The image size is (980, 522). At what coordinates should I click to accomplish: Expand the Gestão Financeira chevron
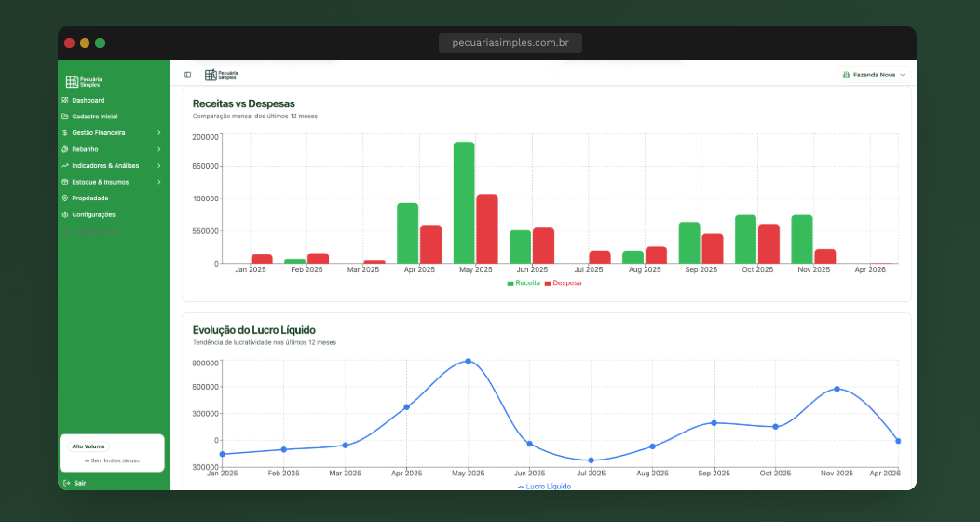(x=159, y=132)
